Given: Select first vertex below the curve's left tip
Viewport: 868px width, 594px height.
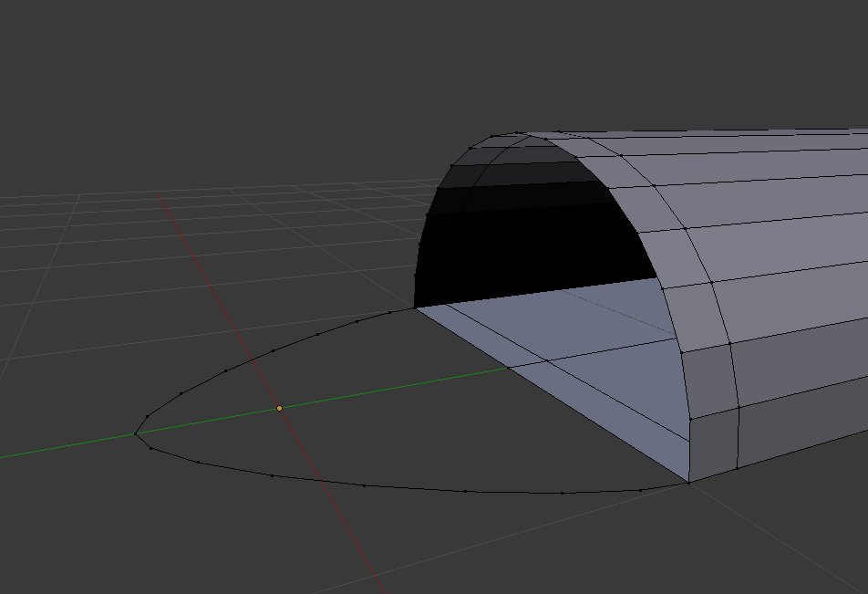Looking at the screenshot, I should coord(150,448).
